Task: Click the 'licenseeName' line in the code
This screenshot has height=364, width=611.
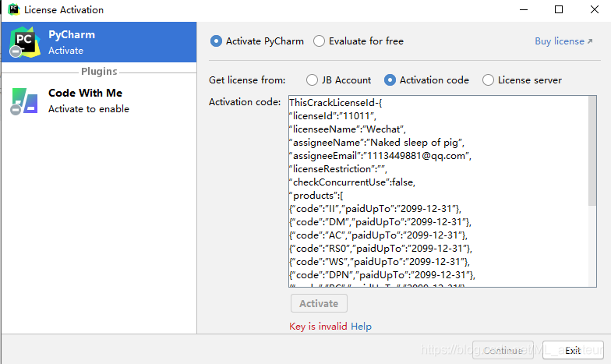Action: coord(348,129)
